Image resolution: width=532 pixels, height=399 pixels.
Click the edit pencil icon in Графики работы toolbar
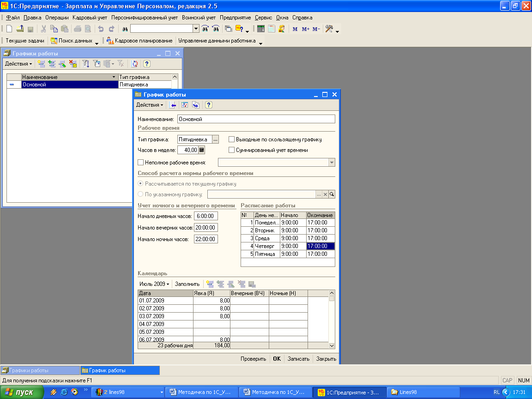tap(62, 63)
